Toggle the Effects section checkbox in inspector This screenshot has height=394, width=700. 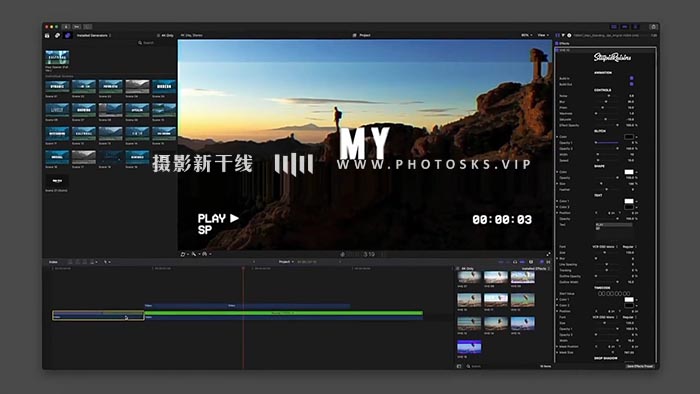click(x=557, y=43)
